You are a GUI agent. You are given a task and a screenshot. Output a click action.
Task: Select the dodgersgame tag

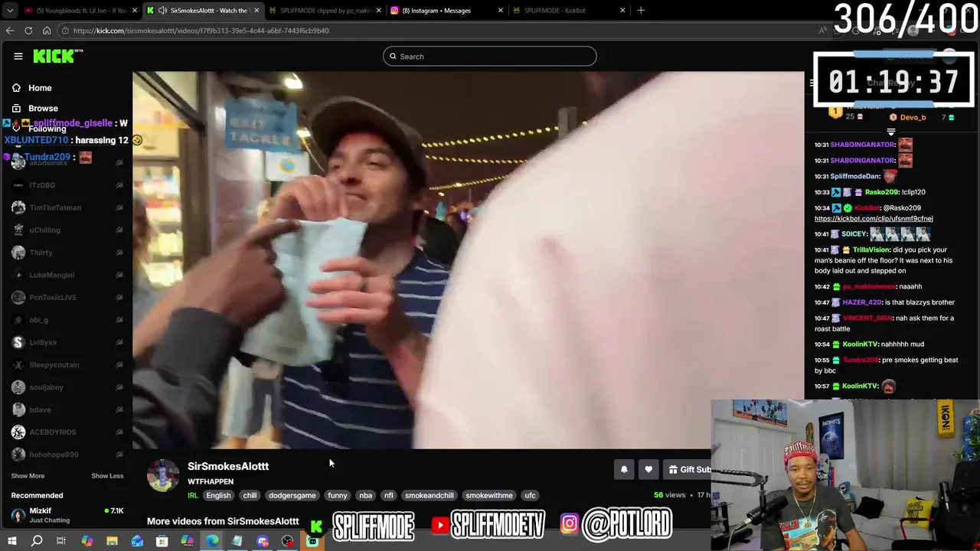292,495
